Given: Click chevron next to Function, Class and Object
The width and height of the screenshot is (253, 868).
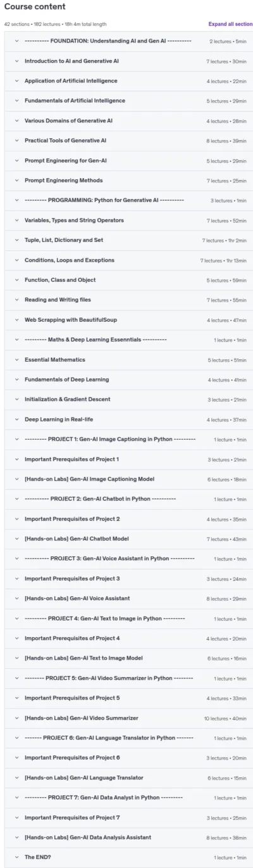Looking at the screenshot, I should tap(16, 279).
